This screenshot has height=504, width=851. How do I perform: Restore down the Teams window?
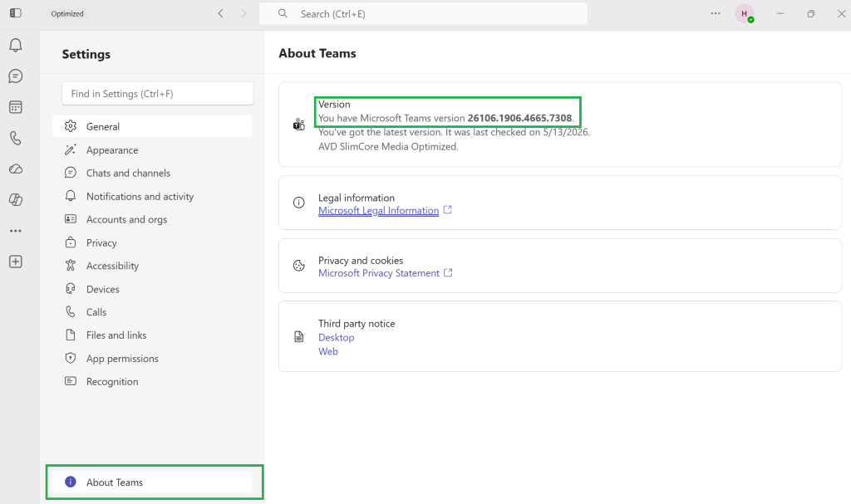811,13
